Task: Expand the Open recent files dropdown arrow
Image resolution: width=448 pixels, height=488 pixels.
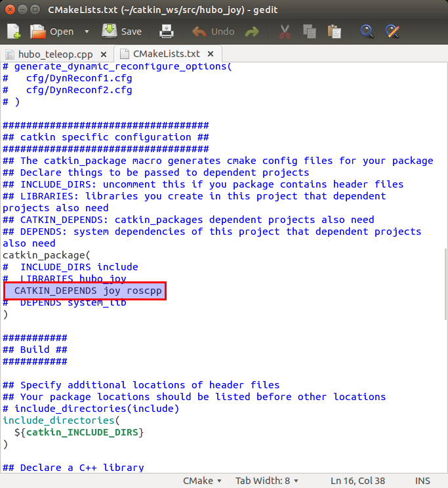Action: point(87,31)
